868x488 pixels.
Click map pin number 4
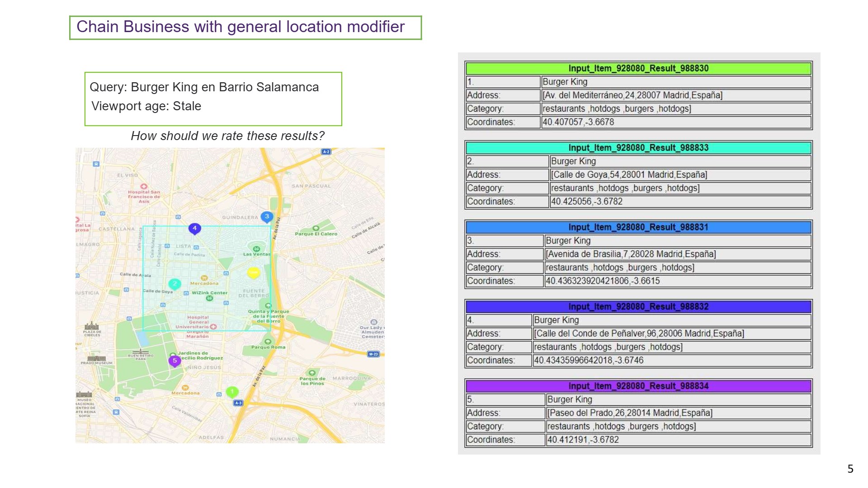[194, 229]
